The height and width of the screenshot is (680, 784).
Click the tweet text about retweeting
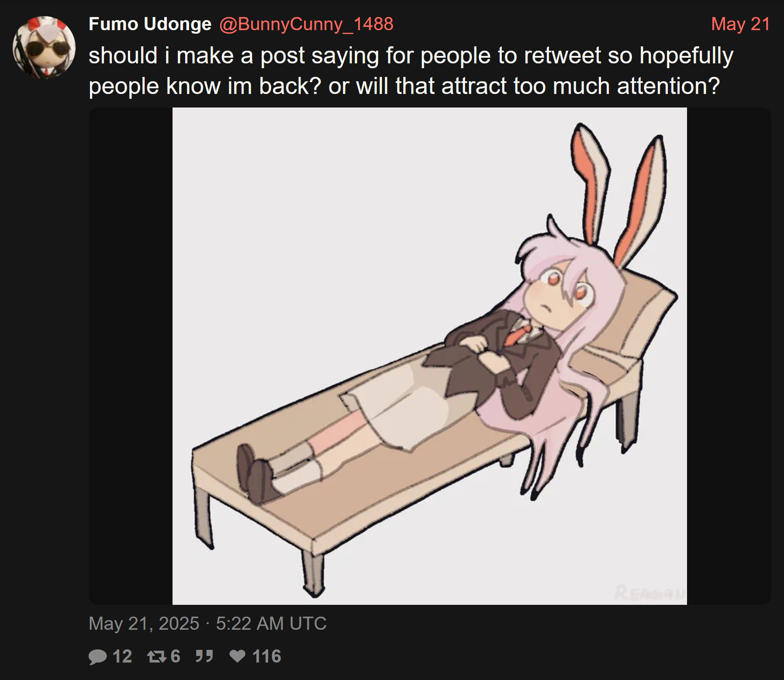coord(411,71)
